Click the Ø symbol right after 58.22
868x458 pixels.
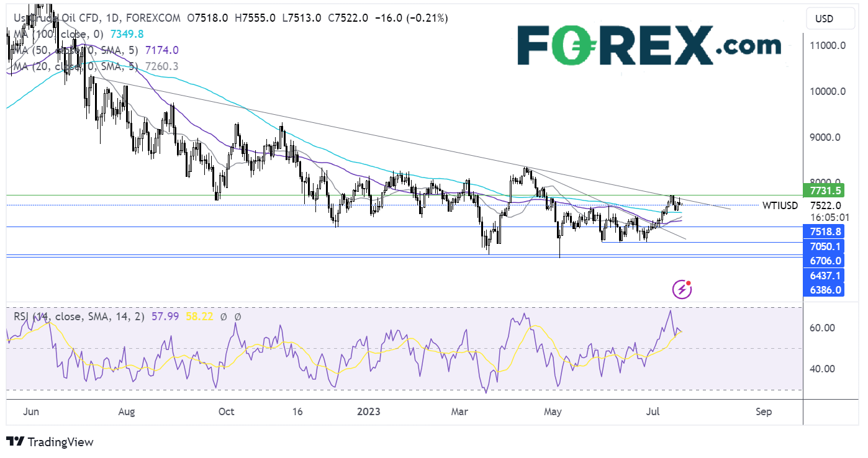coord(222,317)
